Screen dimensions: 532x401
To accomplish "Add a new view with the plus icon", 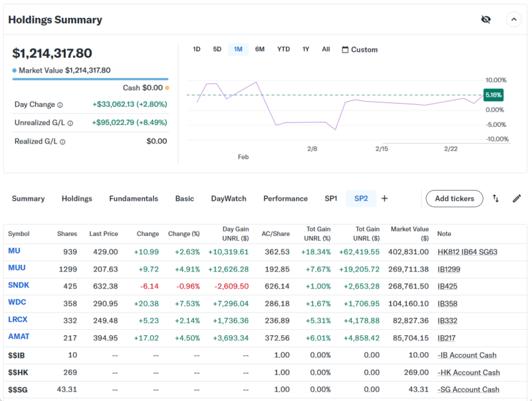I will pos(384,198).
